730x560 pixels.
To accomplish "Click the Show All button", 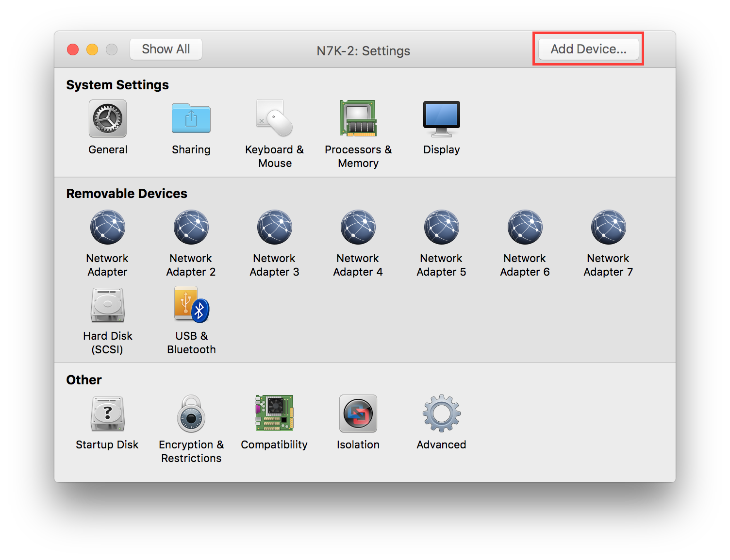I will pos(166,49).
